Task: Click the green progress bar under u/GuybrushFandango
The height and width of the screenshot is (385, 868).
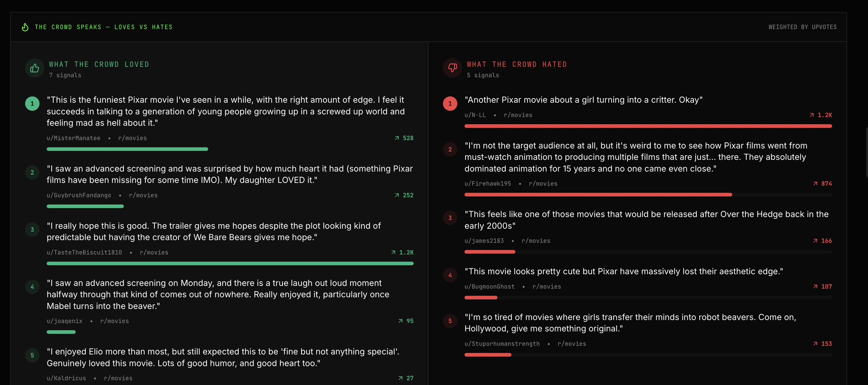Action: 85,206
